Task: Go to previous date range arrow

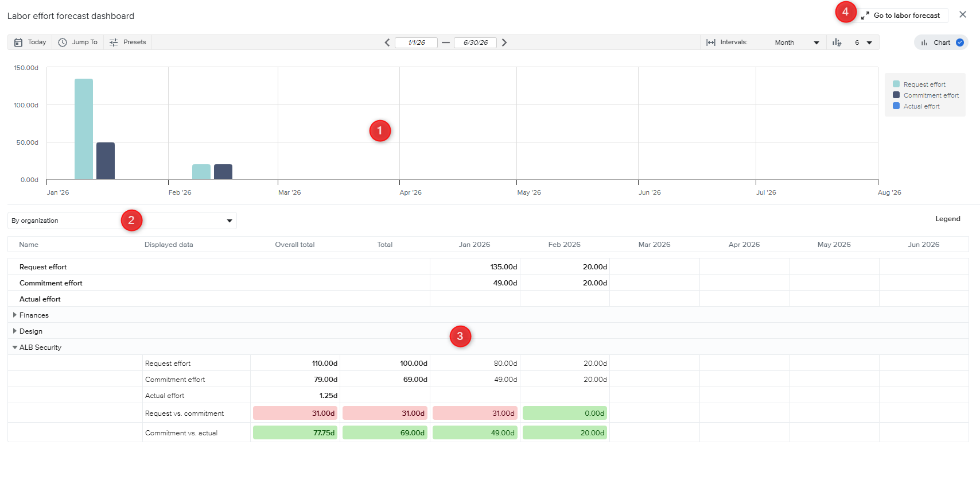Action: point(387,42)
